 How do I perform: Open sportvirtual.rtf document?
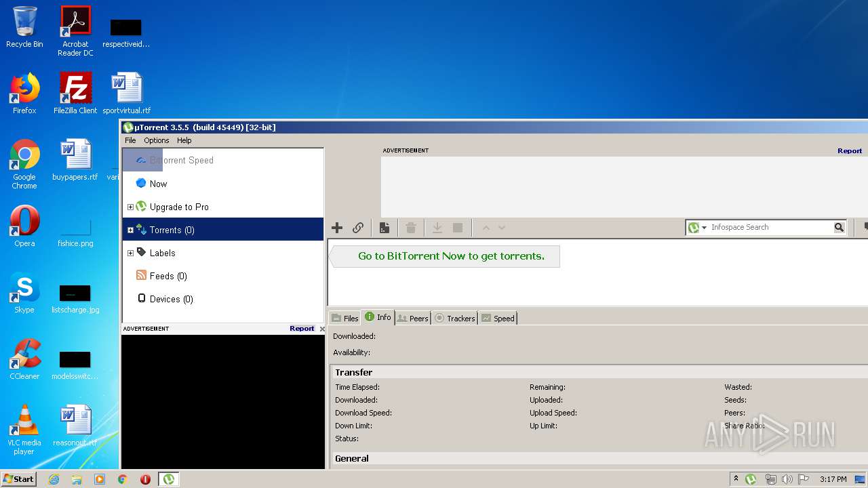pyautogui.click(x=126, y=94)
